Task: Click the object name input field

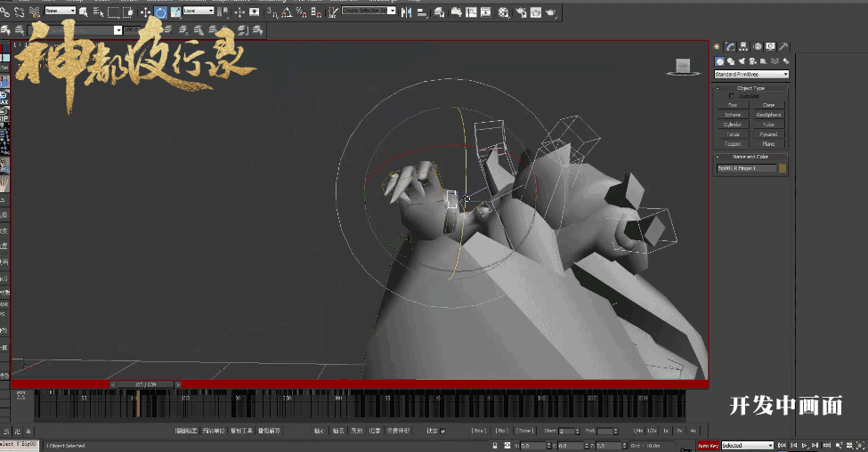Action: (746, 167)
